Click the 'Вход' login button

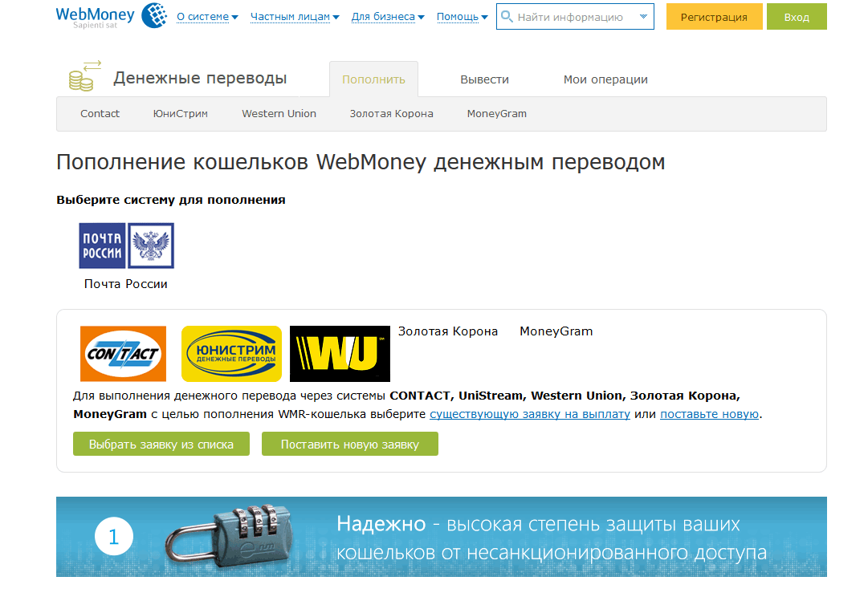pyautogui.click(x=797, y=17)
